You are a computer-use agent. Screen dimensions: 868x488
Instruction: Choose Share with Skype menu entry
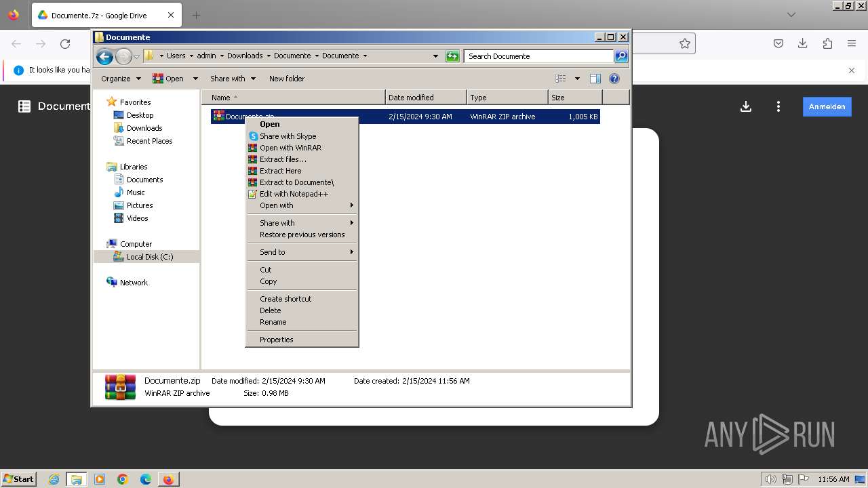click(302, 136)
